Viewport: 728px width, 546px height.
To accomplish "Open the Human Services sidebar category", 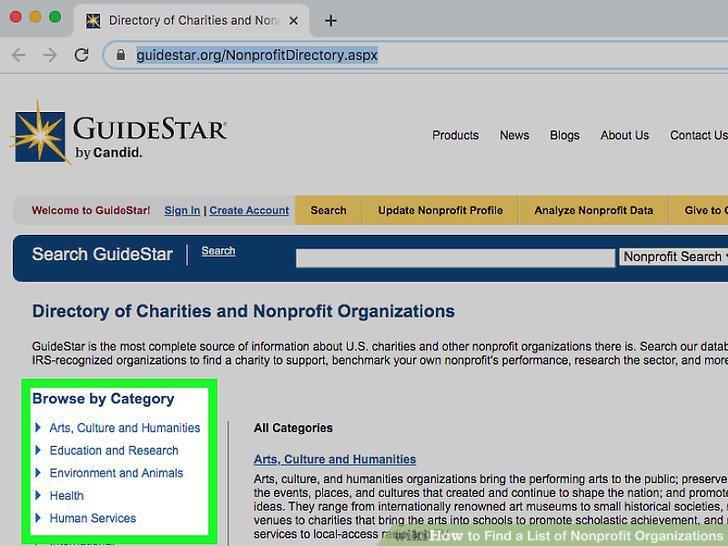I will pyautogui.click(x=93, y=518).
